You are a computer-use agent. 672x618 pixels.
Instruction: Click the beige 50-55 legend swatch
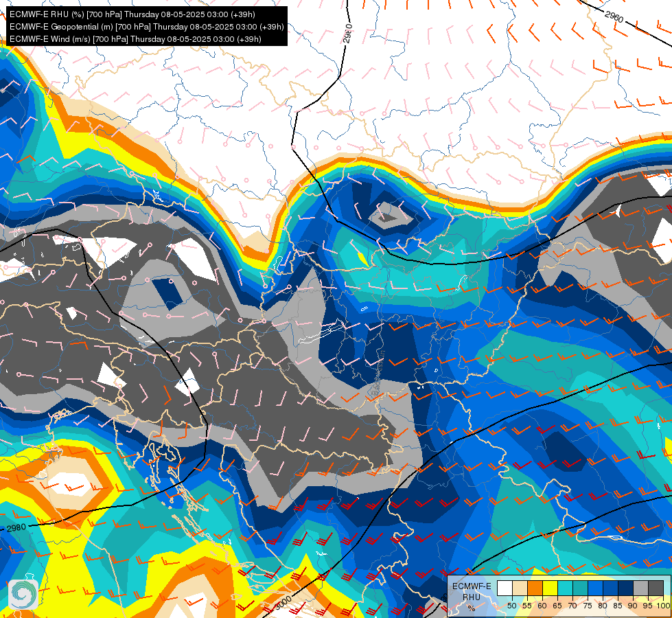520,588
